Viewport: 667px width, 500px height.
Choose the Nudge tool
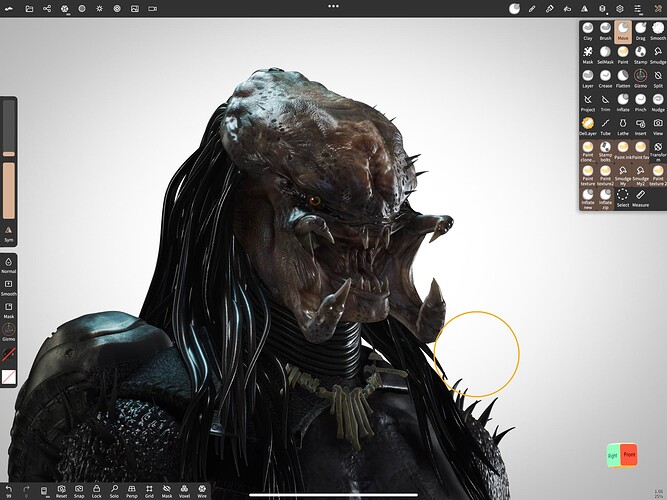[x=658, y=103]
